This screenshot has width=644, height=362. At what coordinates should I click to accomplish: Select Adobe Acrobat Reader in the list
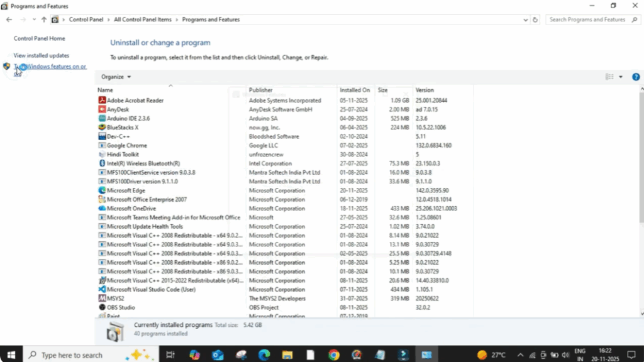[x=135, y=100]
